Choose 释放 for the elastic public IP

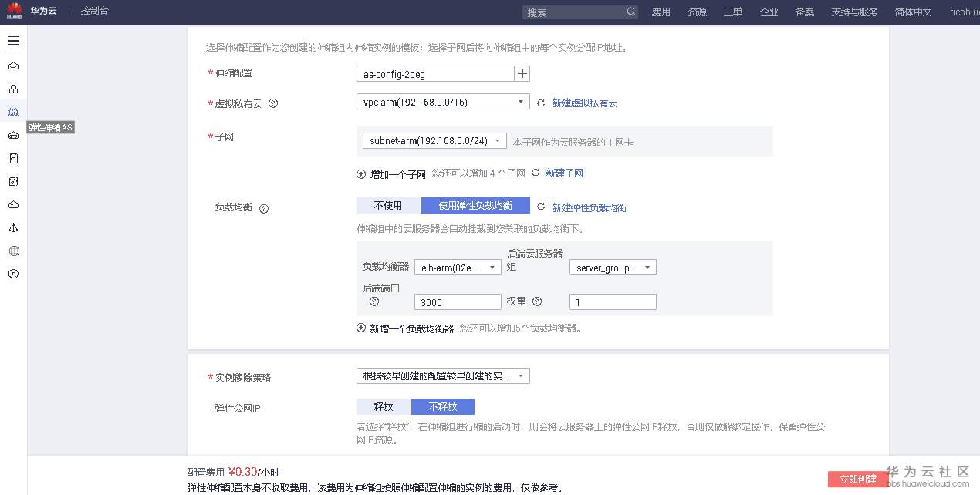[x=384, y=407]
